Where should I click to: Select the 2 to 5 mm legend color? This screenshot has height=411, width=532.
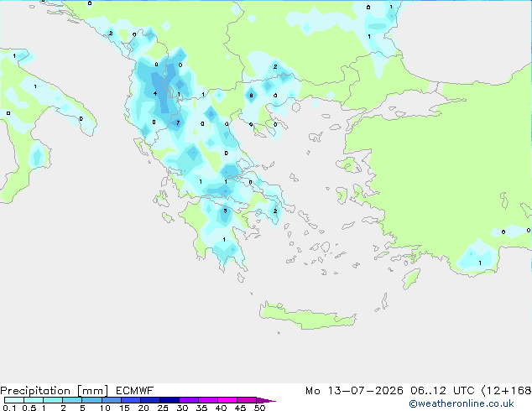pyautogui.click(x=72, y=400)
